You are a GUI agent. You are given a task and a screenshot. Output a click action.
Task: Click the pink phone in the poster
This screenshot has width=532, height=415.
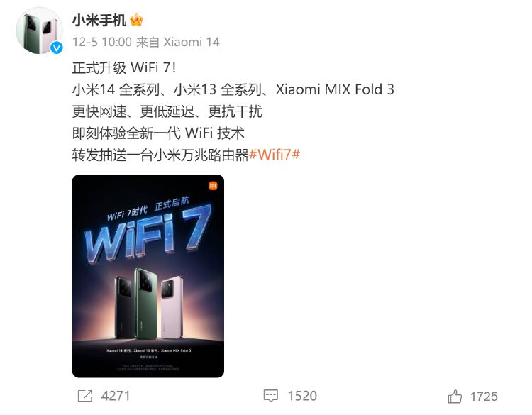point(172,307)
